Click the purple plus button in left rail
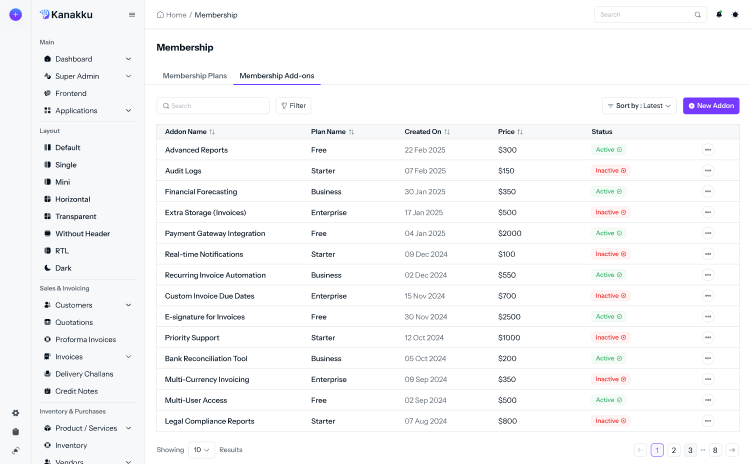 point(15,15)
